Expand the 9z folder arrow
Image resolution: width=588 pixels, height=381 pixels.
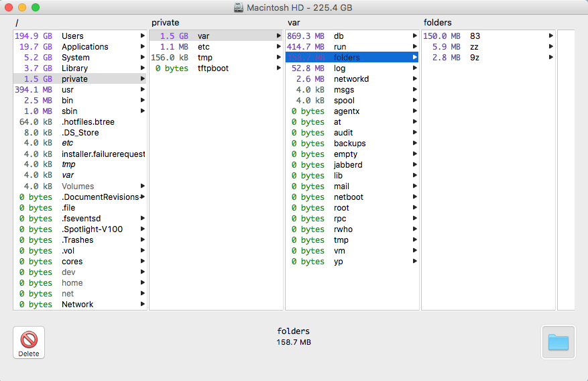pyautogui.click(x=551, y=57)
